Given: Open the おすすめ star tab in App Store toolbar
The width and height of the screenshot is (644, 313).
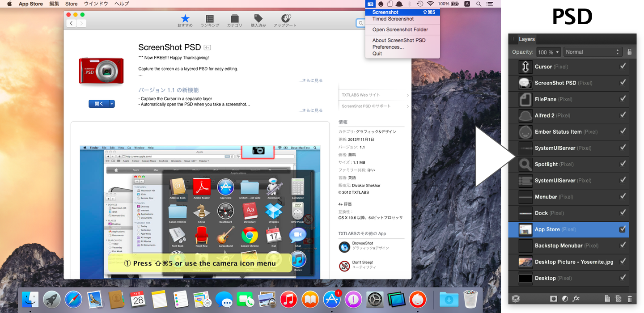Looking at the screenshot, I should (x=185, y=21).
